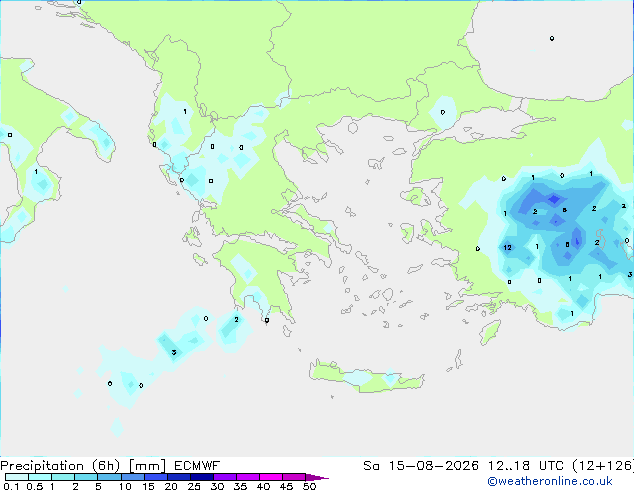
Task: Click the 0.1 to 0.5 mm legend swatch
Action: coord(17,477)
